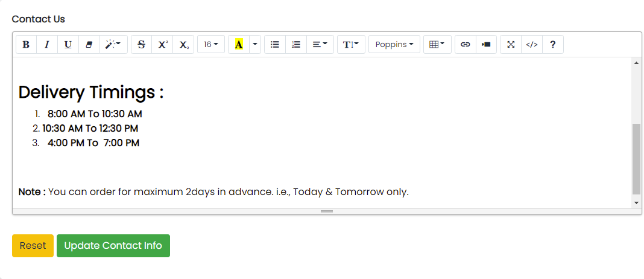Open the font size 16 dropdown

coord(210,45)
